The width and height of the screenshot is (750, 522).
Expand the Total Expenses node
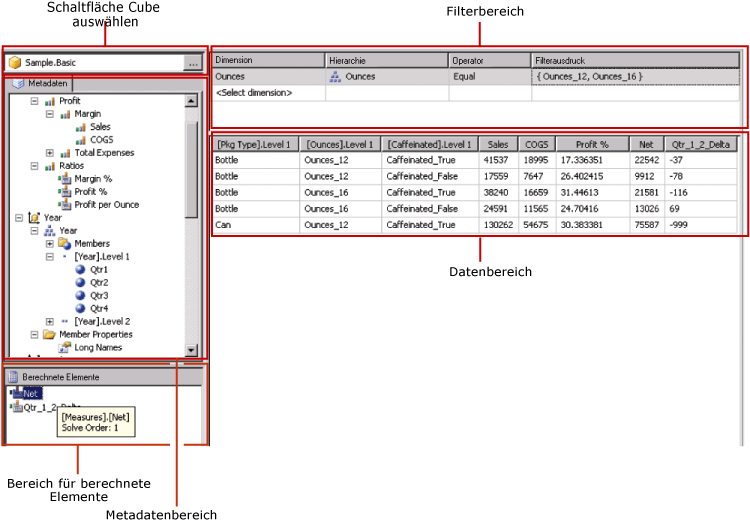coord(50,153)
